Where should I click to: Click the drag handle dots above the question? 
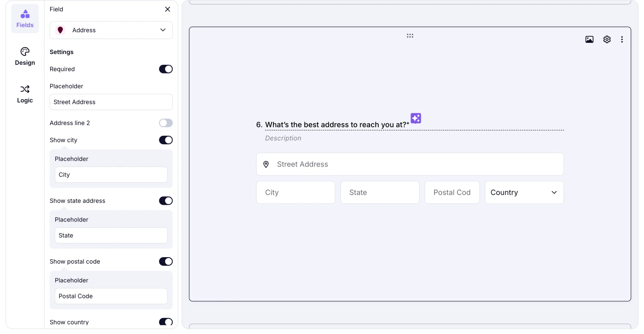pos(410,36)
